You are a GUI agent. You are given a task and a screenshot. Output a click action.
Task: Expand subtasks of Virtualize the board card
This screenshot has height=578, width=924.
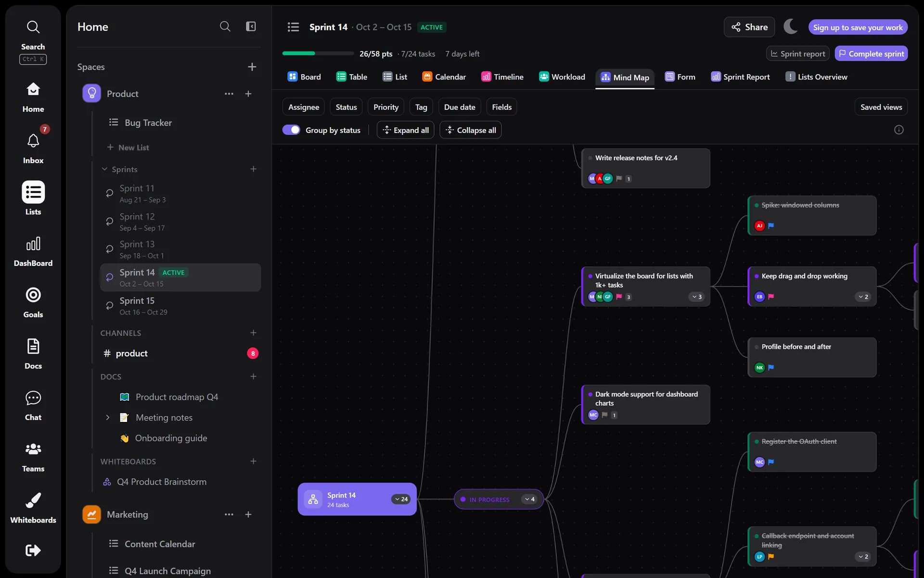[697, 297]
